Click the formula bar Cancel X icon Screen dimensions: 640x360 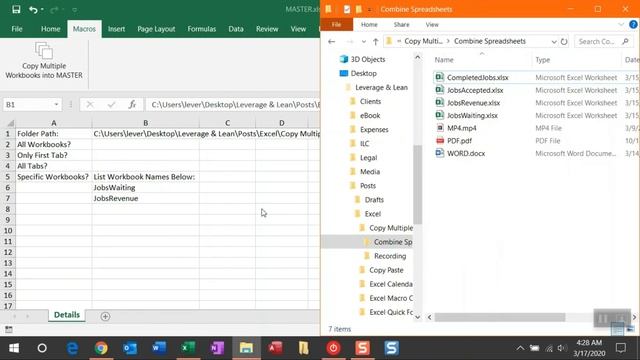[x=90, y=104]
